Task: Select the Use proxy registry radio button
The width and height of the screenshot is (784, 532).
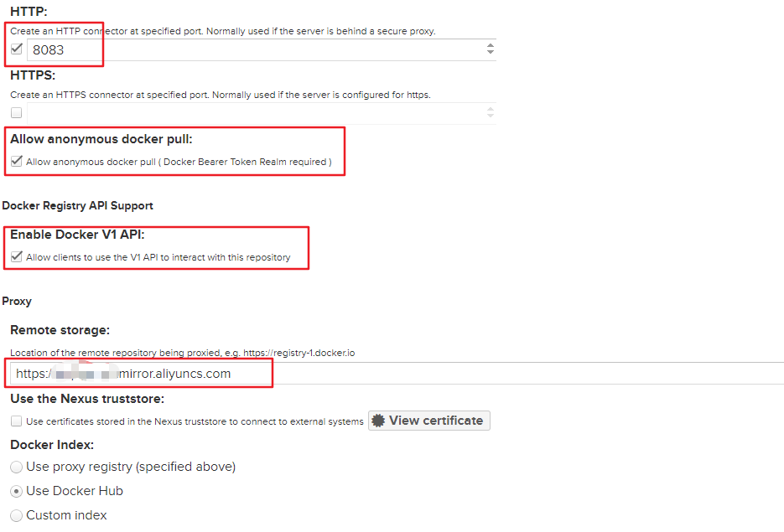Action: [17, 467]
